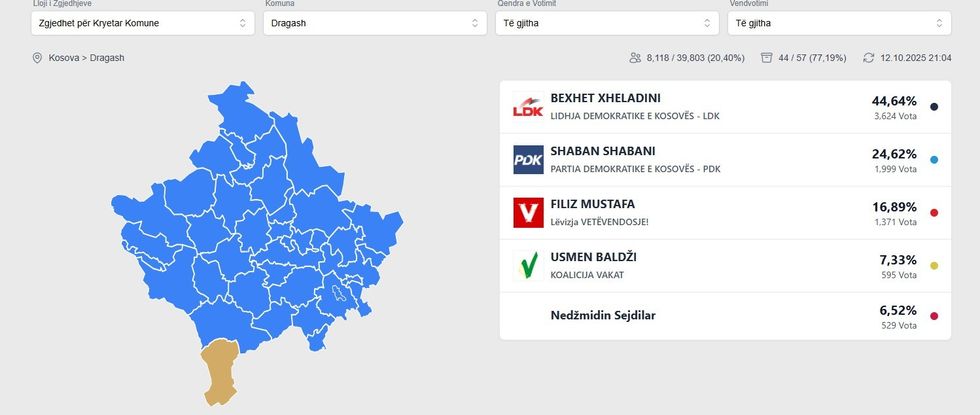Click the refresh timestamp icon
The image size is (980, 415).
869,58
